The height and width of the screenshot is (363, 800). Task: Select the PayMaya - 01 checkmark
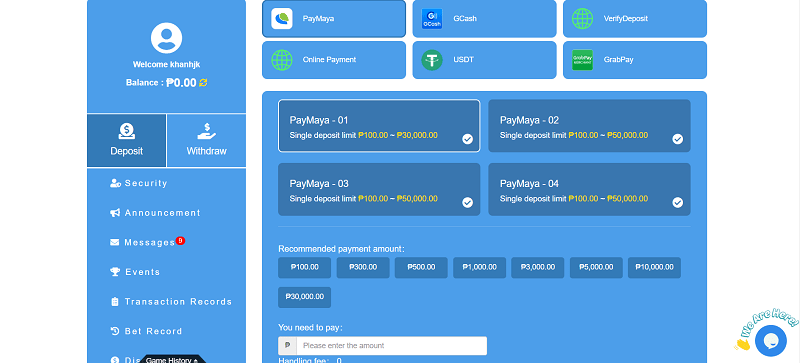click(467, 139)
